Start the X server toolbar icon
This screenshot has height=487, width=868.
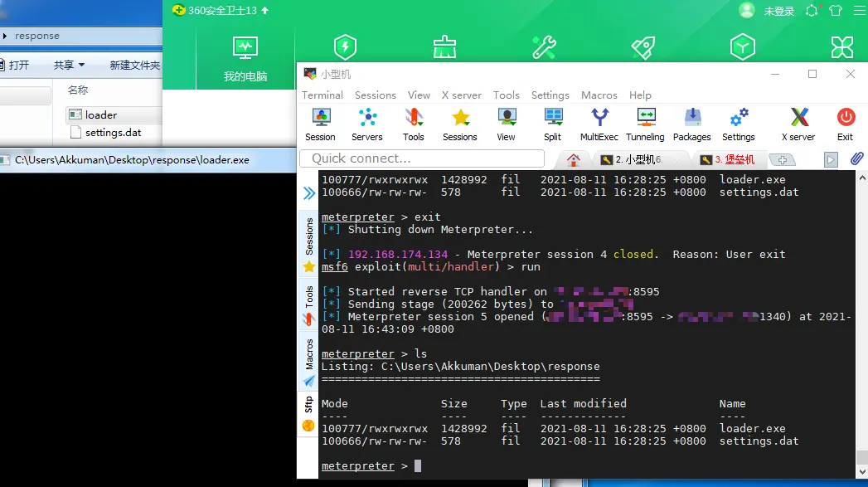click(x=798, y=124)
